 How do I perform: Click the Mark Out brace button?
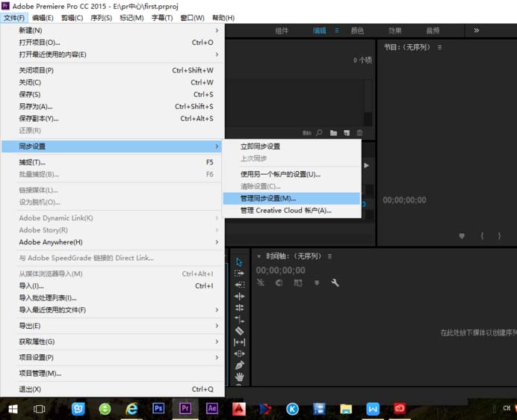point(499,235)
